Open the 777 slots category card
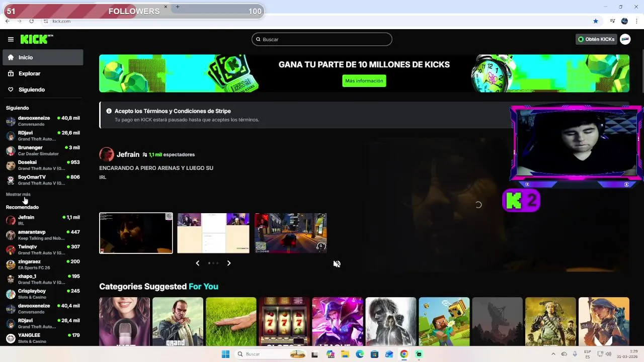The height and width of the screenshot is (362, 644). pyautogui.click(x=284, y=321)
